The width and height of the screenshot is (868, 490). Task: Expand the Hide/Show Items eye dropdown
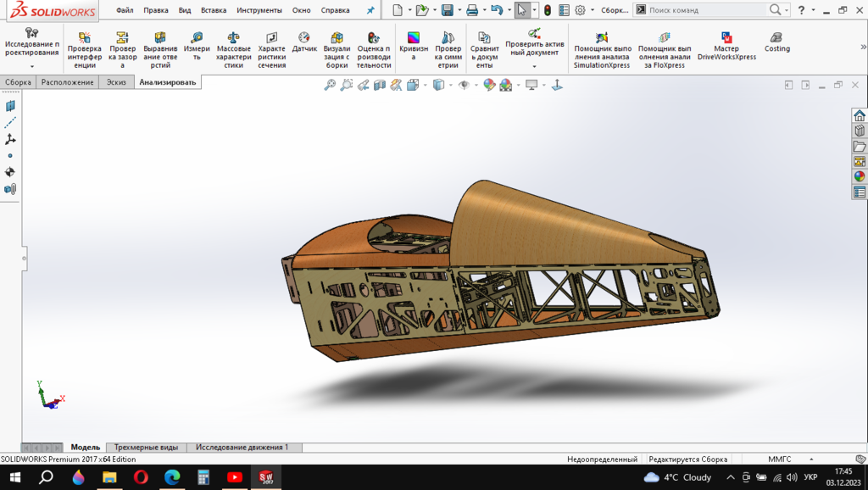click(x=476, y=85)
